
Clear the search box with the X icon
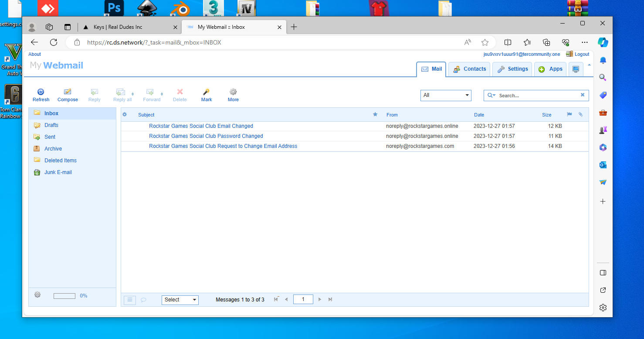click(583, 95)
